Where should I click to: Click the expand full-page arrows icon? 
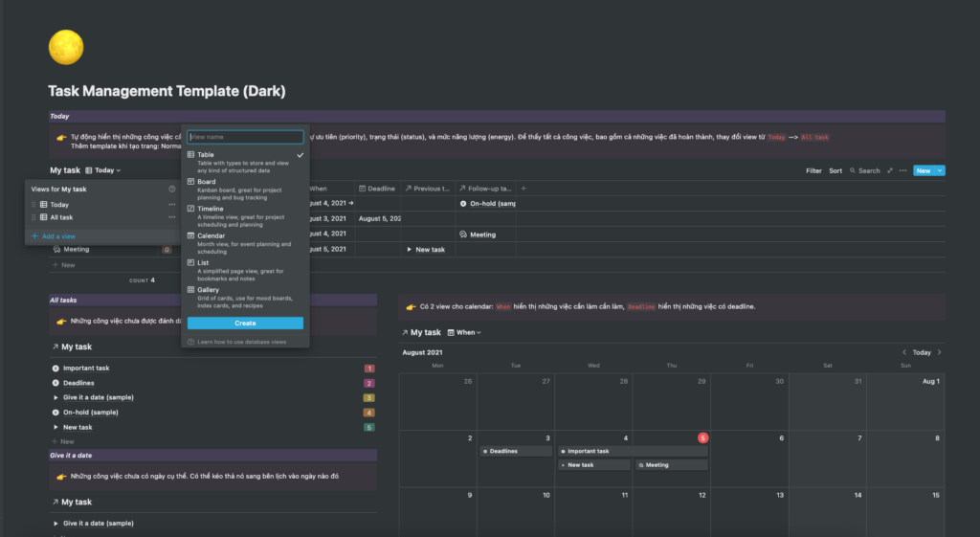click(x=890, y=170)
